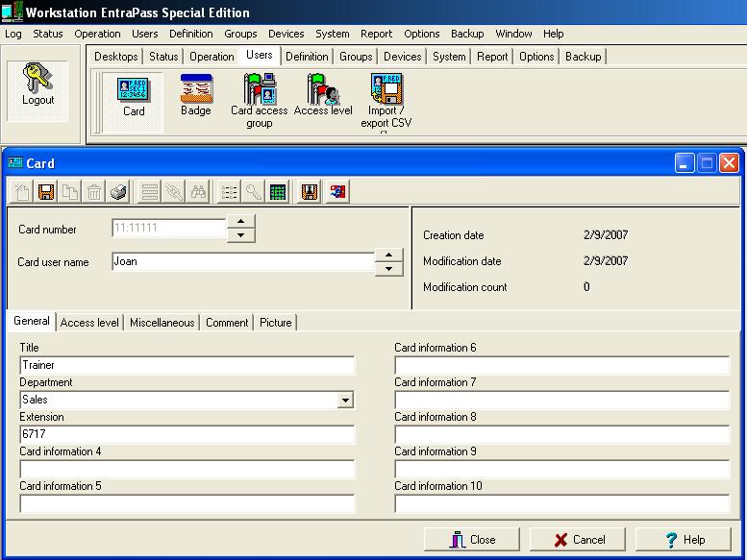
Task: Click the Card information 4 field
Action: 187,469
